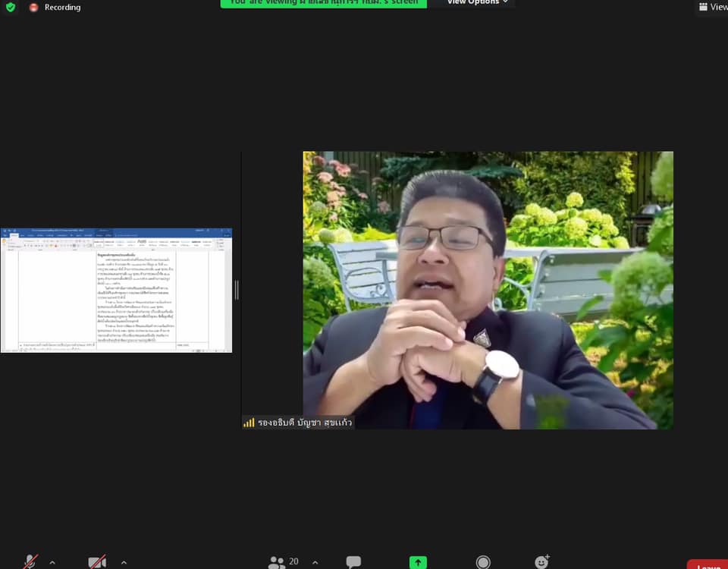The image size is (728, 569).
Task: Open the Chat panel
Action: 353,562
